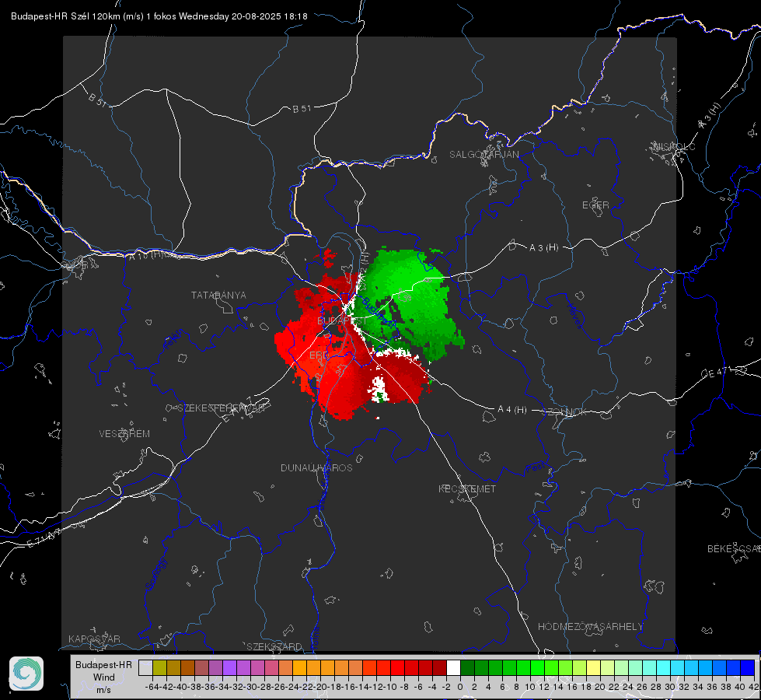Click the 'Budapest-HR Wind m/s' legend label
761x700 pixels.
tap(104, 677)
